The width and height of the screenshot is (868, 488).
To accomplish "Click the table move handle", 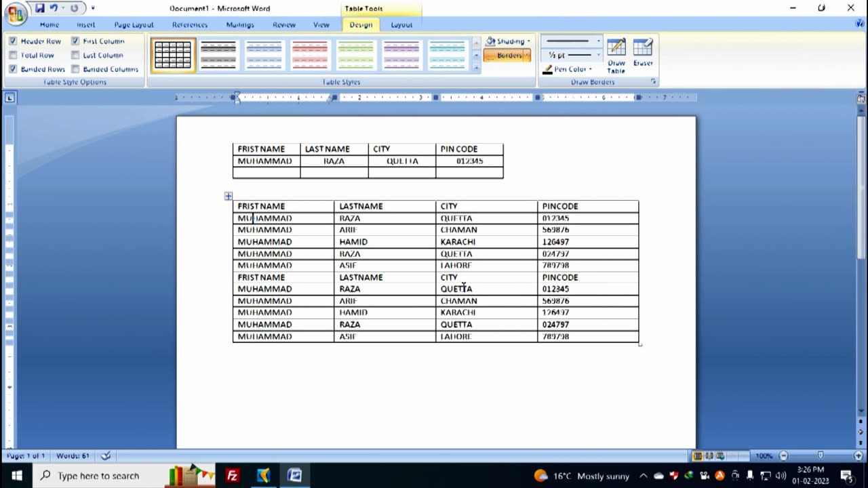I will (x=228, y=196).
